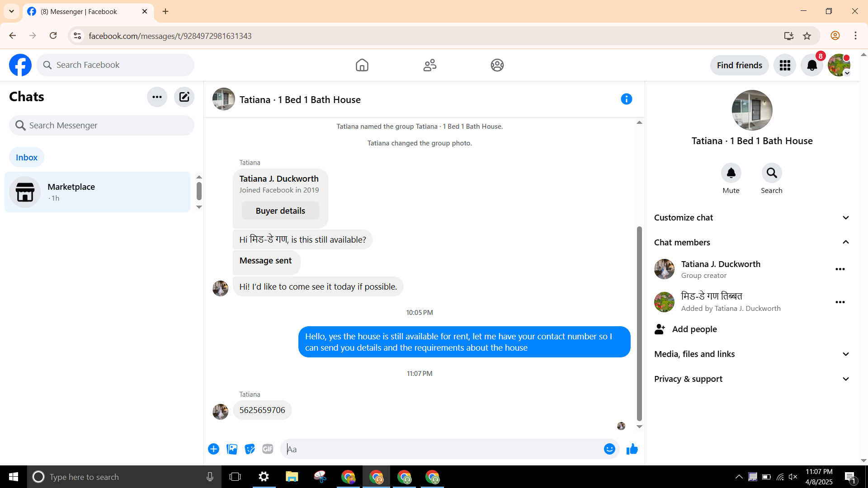Click the message text field
This screenshot has height=488, width=868.
tap(443, 449)
